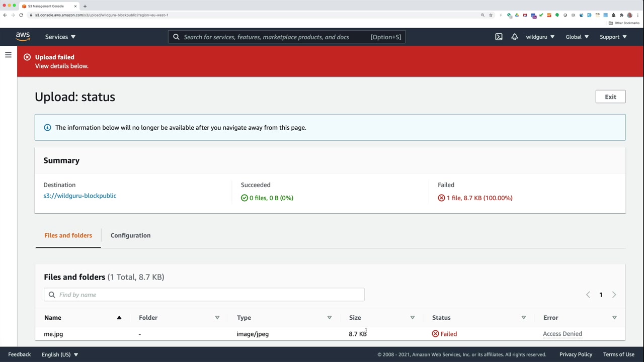
Task: Open the Feedback link in footer
Action: point(19,354)
